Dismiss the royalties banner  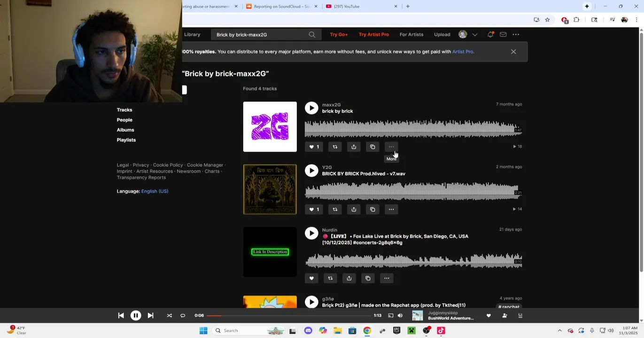pyautogui.click(x=513, y=52)
